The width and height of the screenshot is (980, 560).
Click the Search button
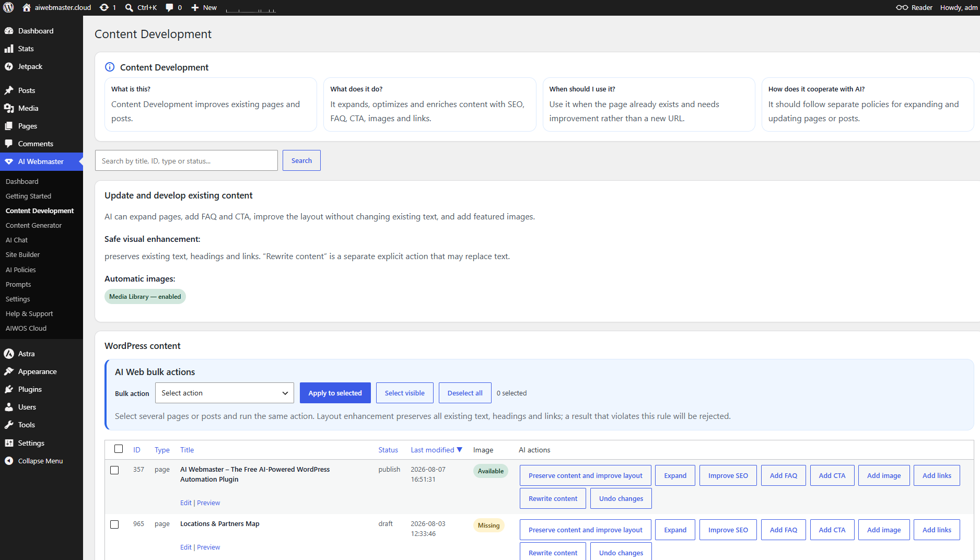point(301,160)
